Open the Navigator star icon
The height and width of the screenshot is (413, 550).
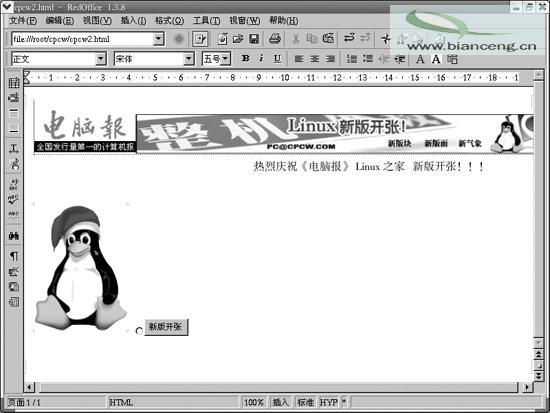[385, 38]
